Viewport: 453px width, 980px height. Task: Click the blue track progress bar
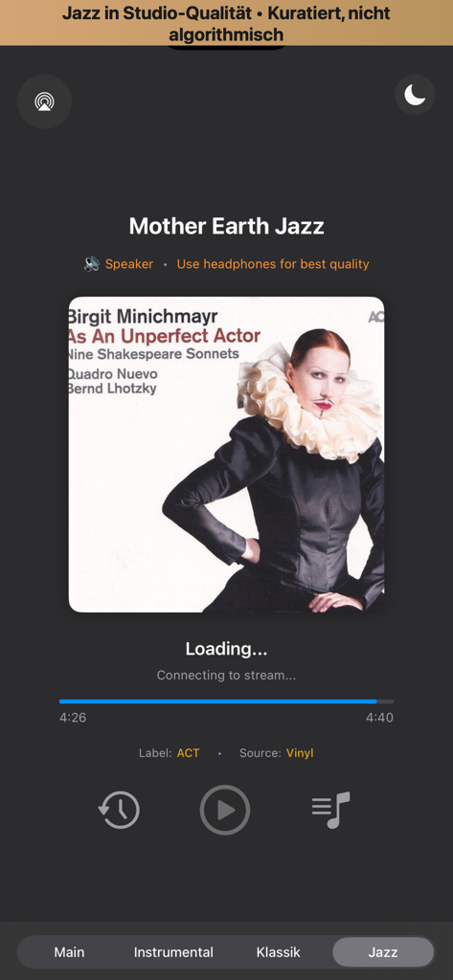click(x=226, y=702)
